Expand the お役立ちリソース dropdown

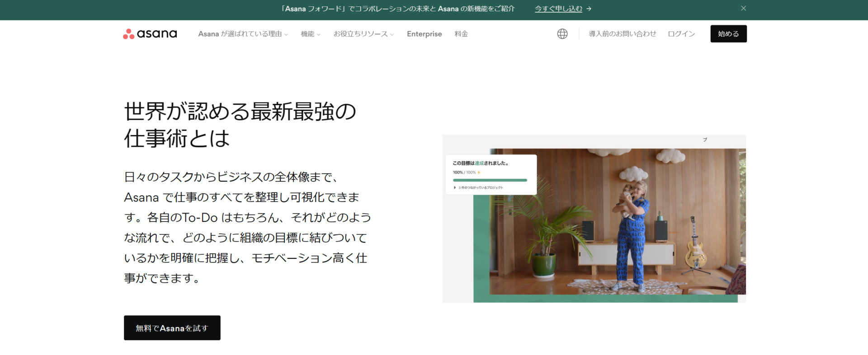click(363, 34)
